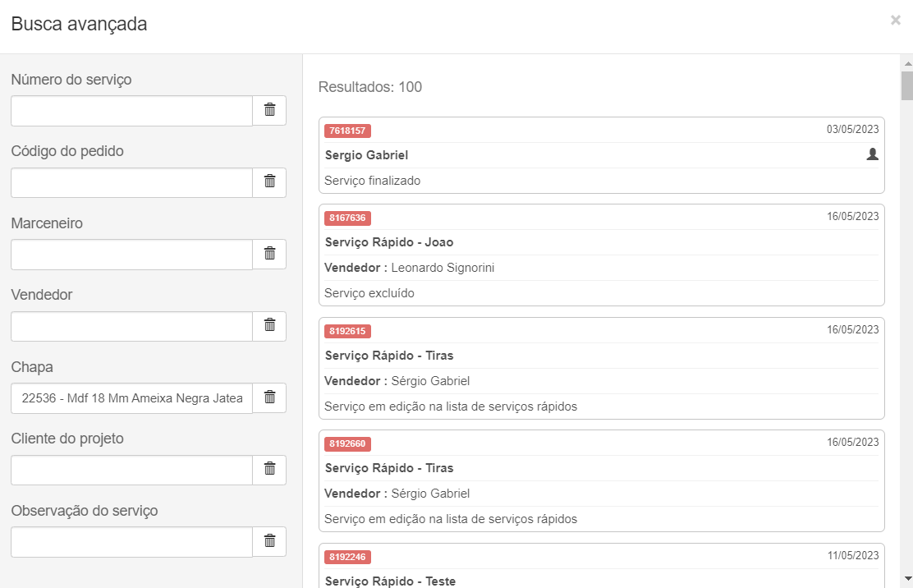Click the user icon on Sergio Gabriel result
Screen dimensions: 913x588
872,154
